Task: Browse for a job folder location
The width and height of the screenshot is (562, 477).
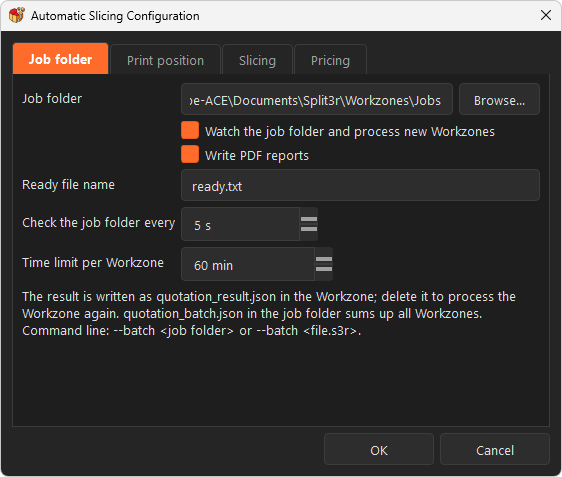Action: point(499,100)
